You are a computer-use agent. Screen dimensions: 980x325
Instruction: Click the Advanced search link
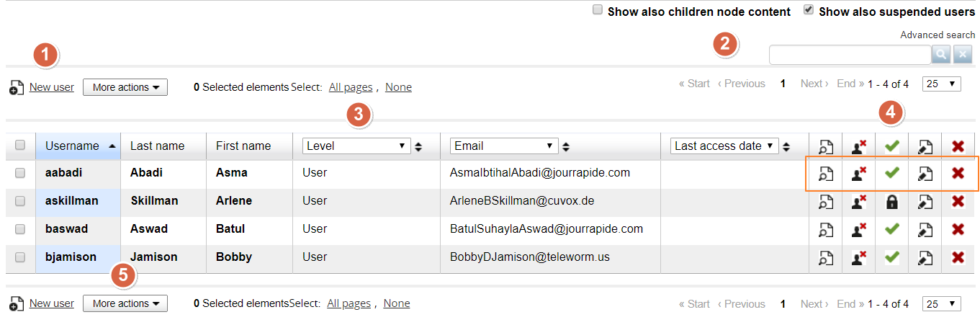pos(938,35)
